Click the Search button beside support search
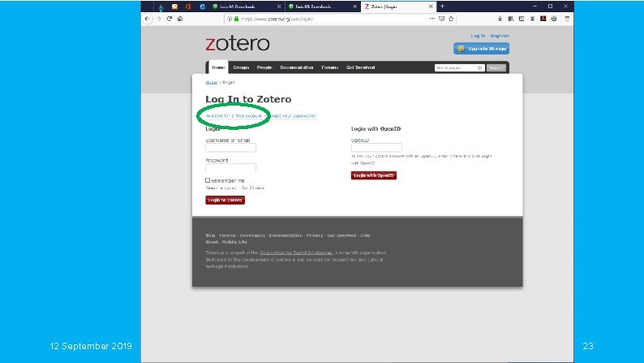 pyautogui.click(x=496, y=68)
